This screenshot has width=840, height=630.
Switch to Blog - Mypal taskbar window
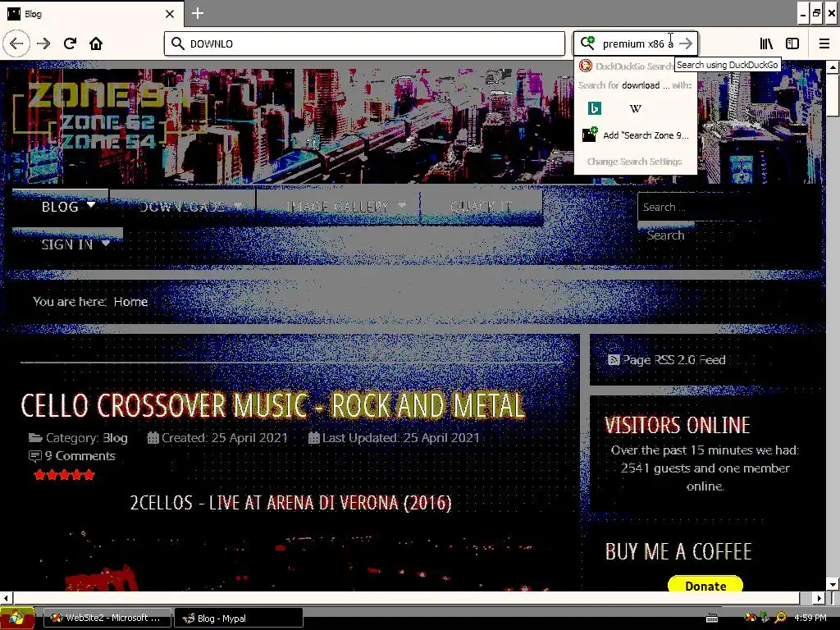239,619
